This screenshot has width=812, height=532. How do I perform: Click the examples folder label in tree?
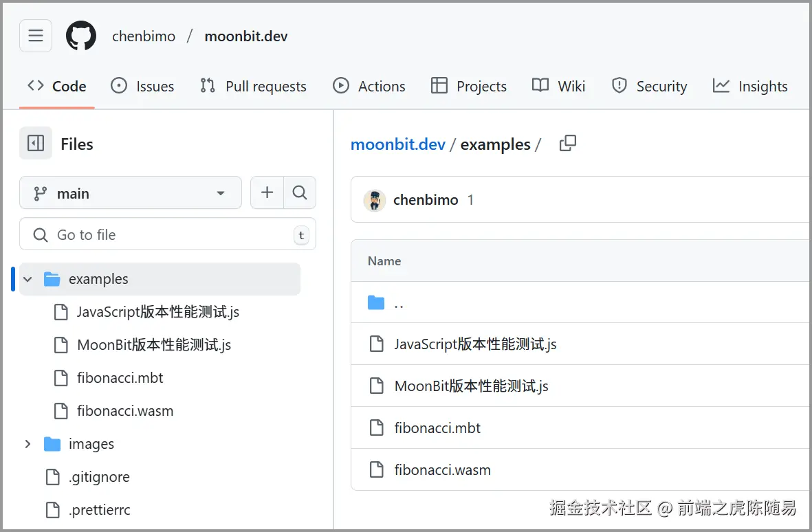click(x=98, y=279)
